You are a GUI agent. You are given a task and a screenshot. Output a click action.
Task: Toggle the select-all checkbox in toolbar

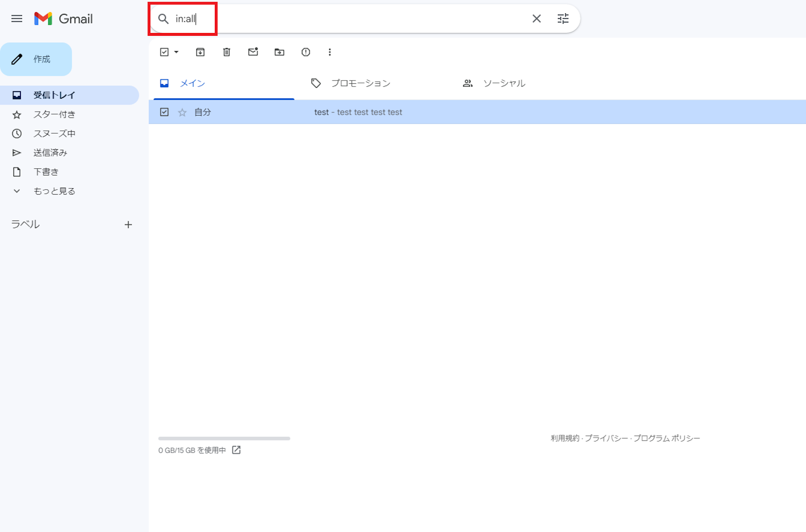tap(164, 52)
